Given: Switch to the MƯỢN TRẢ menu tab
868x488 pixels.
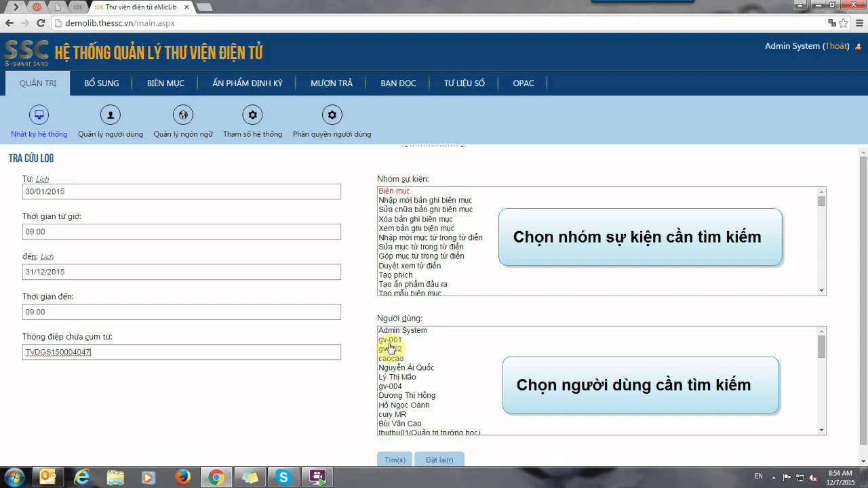Looking at the screenshot, I should point(332,83).
